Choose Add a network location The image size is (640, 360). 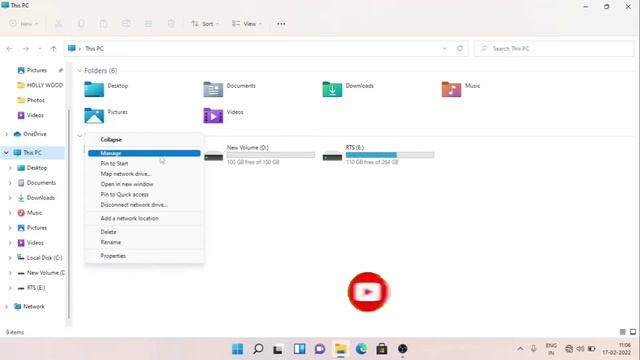tap(144, 218)
